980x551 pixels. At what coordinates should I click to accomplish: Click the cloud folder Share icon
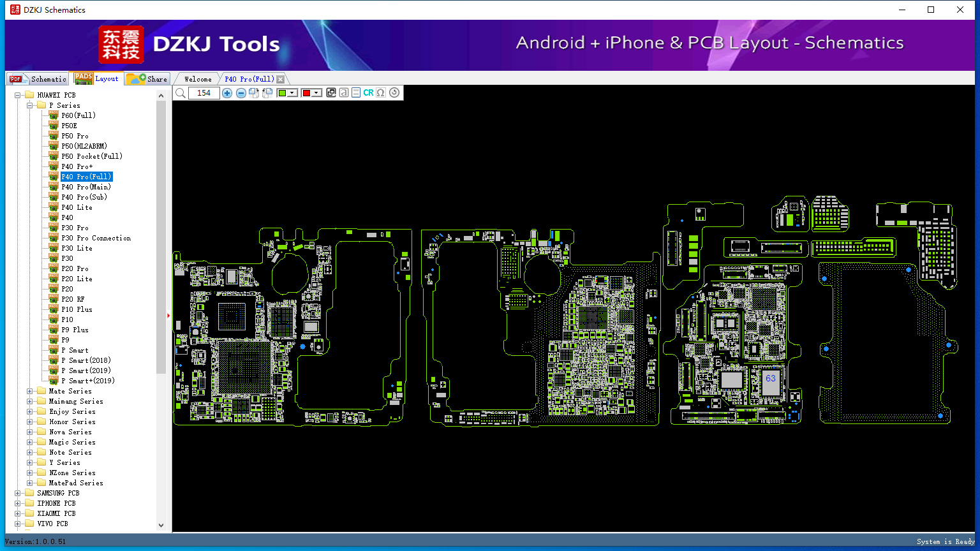[136, 78]
